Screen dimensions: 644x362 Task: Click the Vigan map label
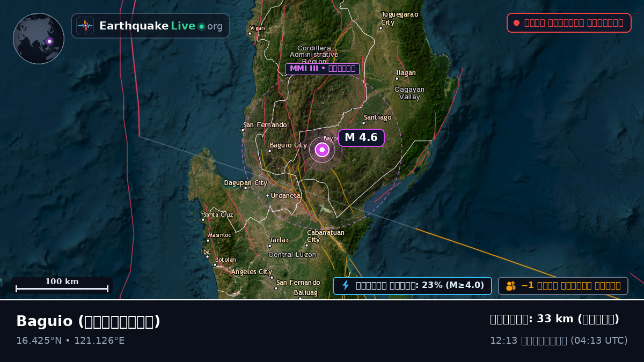point(257,28)
